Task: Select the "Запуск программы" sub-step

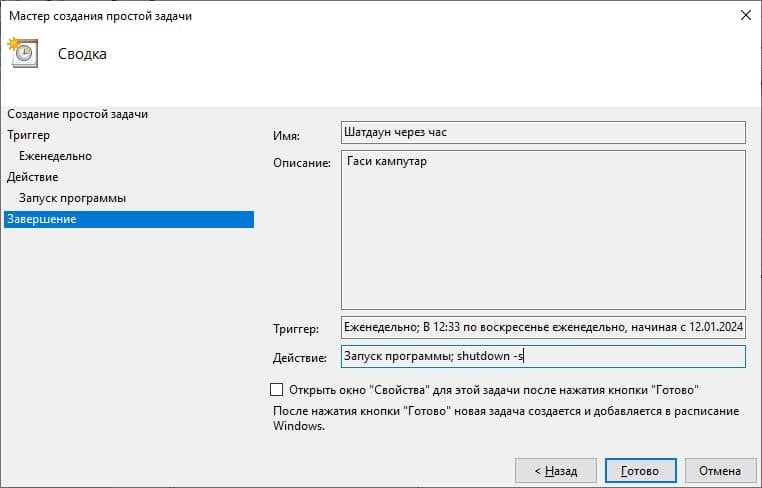Action: [72, 198]
